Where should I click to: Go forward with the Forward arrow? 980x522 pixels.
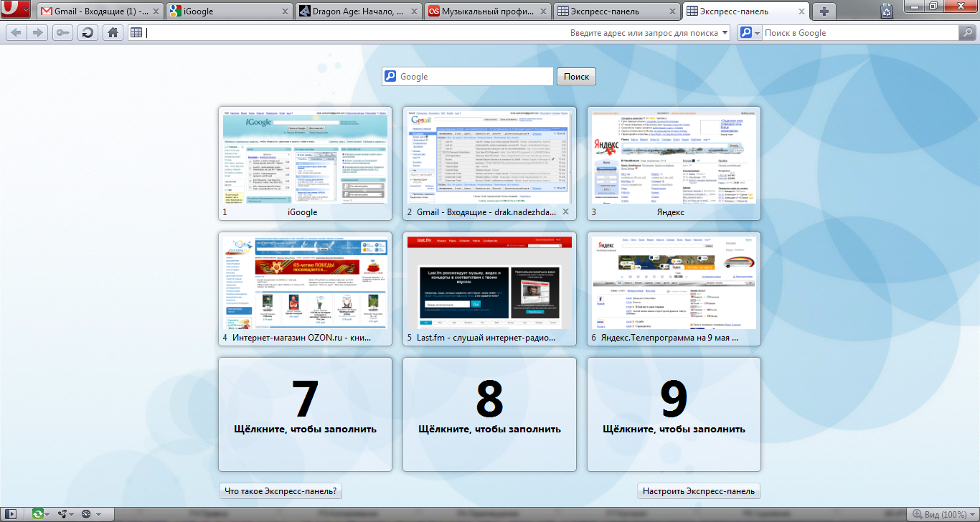tap(38, 33)
